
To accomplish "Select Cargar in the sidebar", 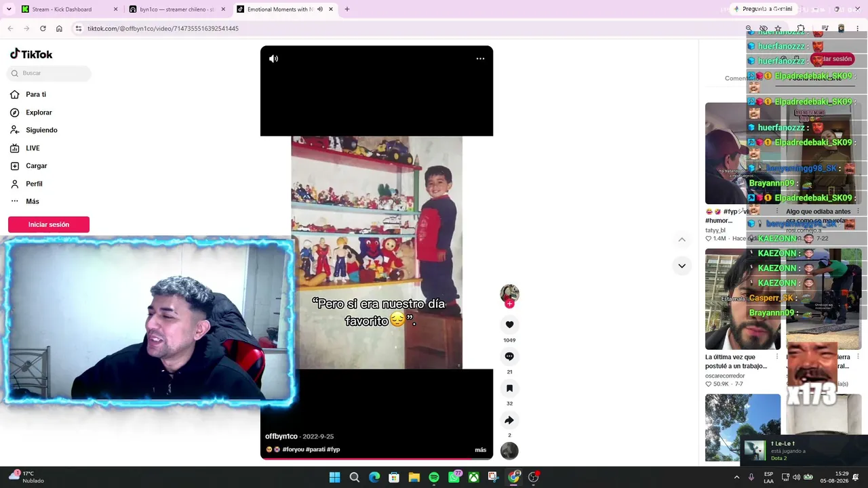I will 28,166.
